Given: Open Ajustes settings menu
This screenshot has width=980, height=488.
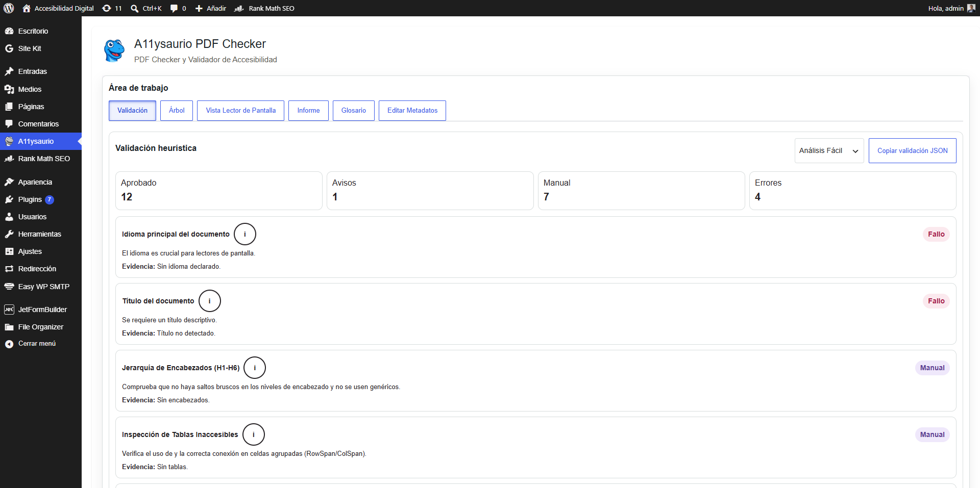Looking at the screenshot, I should tap(41, 251).
